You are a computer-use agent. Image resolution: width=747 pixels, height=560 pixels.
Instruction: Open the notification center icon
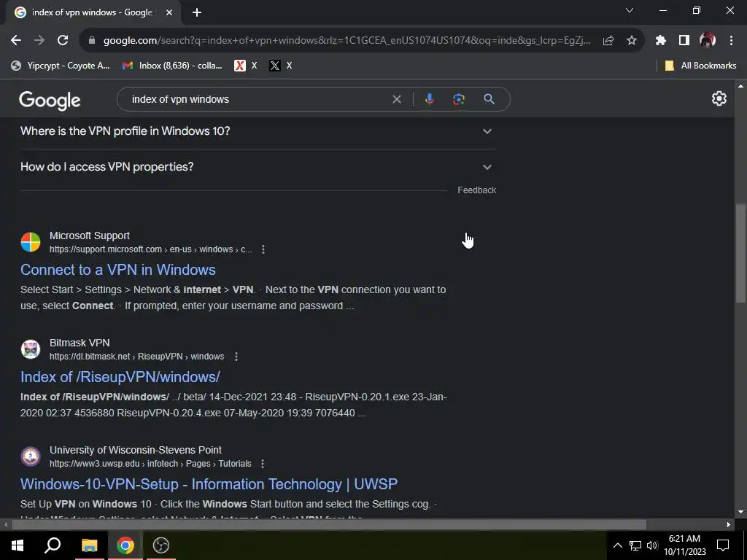click(x=723, y=545)
